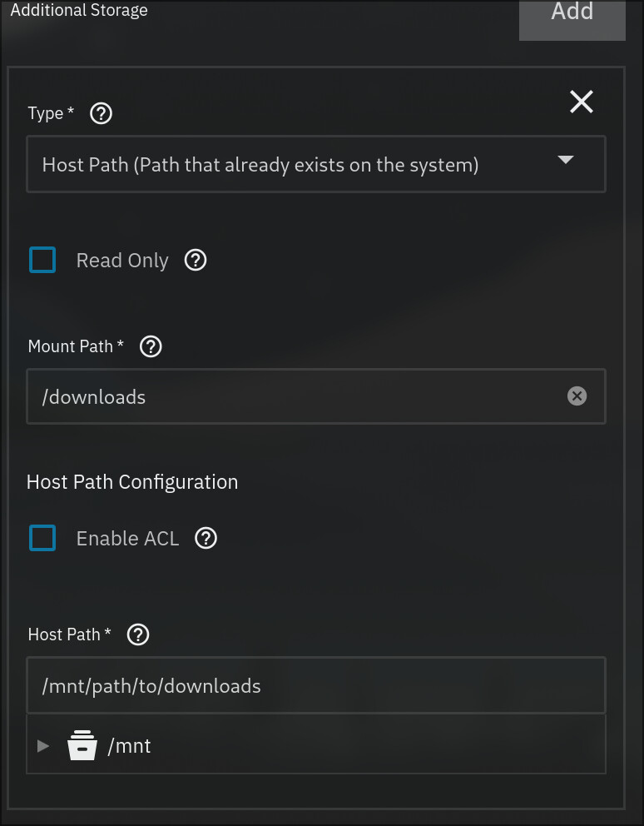Remove this storage entry with the X icon
The width and height of the screenshot is (644, 826).
pos(582,102)
